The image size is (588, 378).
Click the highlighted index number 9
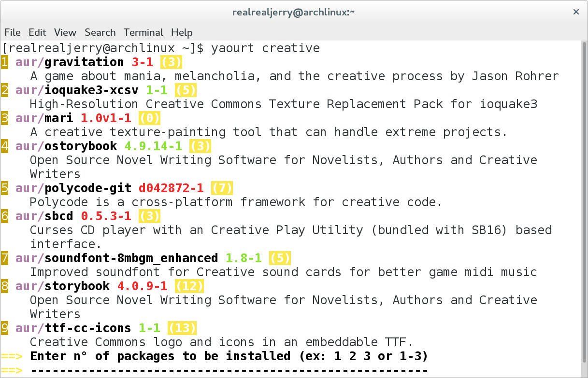point(4,328)
